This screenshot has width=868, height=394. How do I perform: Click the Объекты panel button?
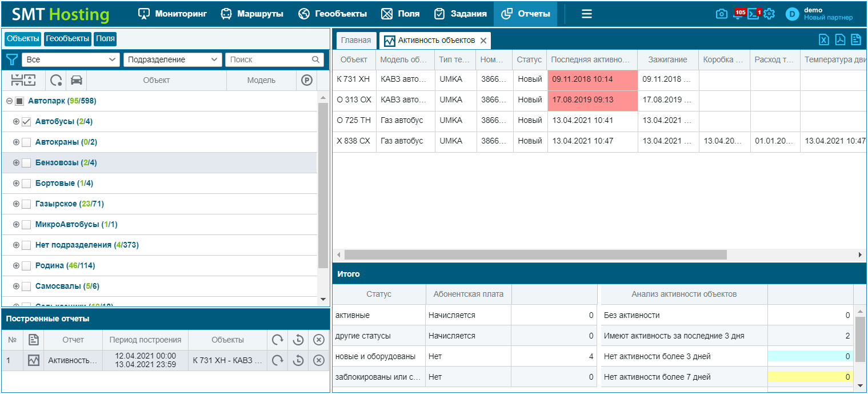(x=23, y=39)
